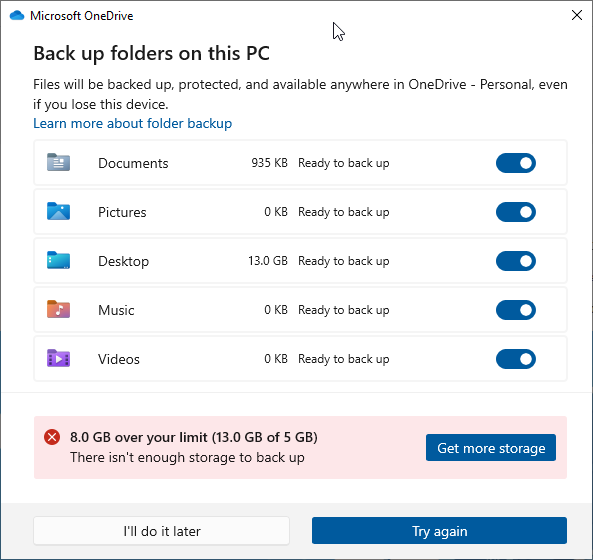The height and width of the screenshot is (560, 593).
Task: Click the OneDrive cloud icon in title bar
Action: 17,16
